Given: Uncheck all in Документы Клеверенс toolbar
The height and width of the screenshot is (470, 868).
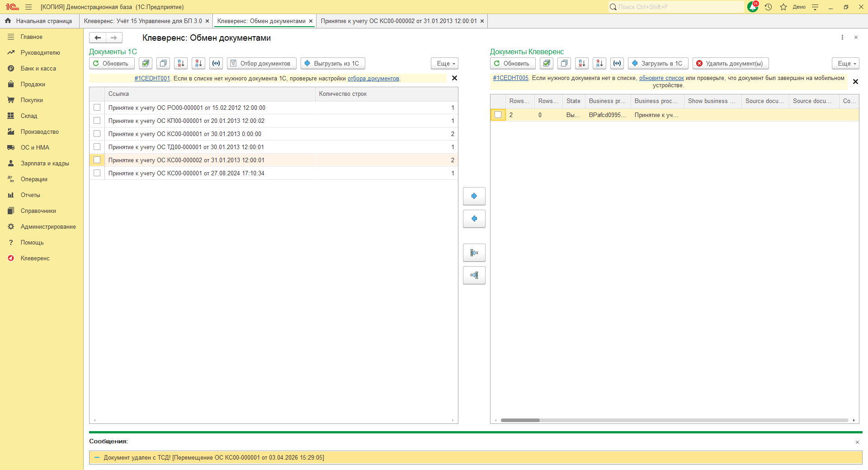Looking at the screenshot, I should (564, 63).
